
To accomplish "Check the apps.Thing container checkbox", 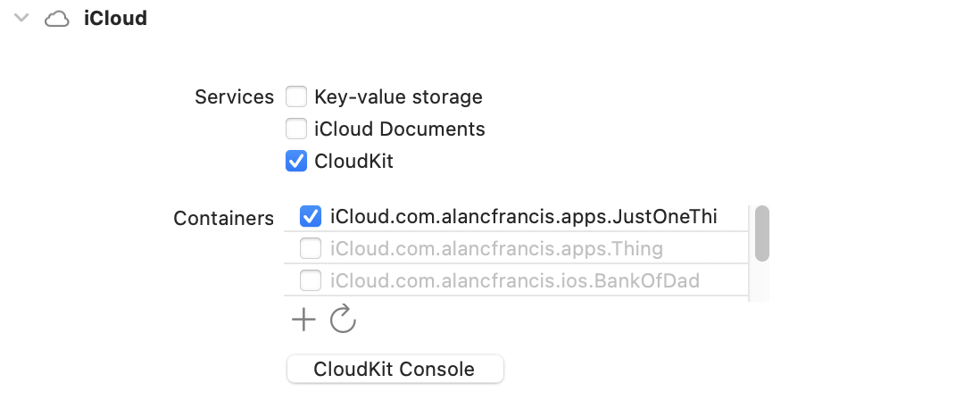I will click(x=311, y=249).
